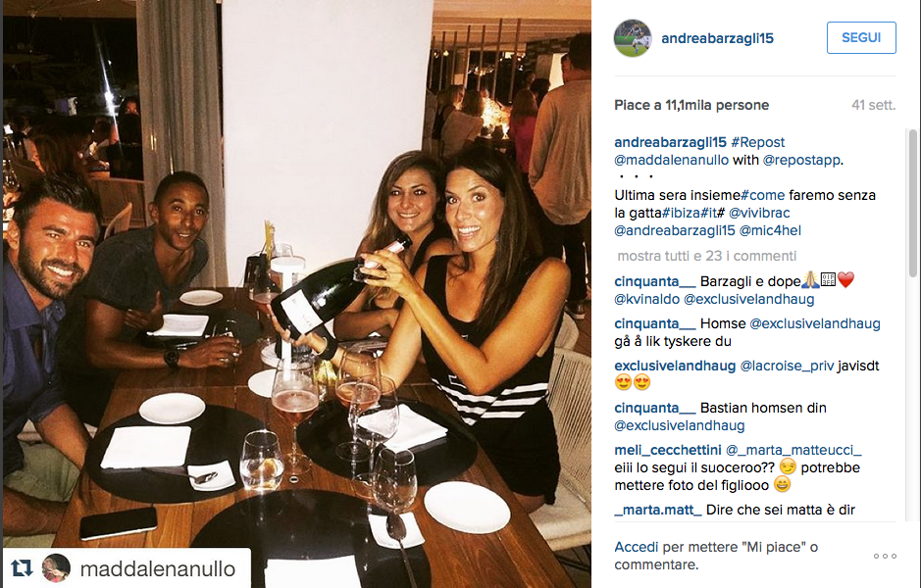Click the #come hashtag in caption

pos(762,195)
